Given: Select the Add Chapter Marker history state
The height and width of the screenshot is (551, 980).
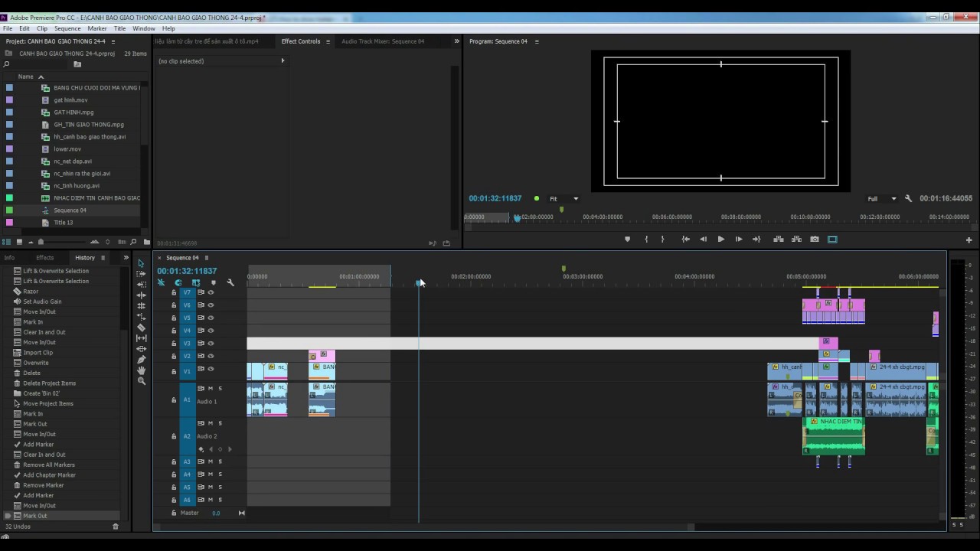Looking at the screenshot, I should tap(49, 475).
